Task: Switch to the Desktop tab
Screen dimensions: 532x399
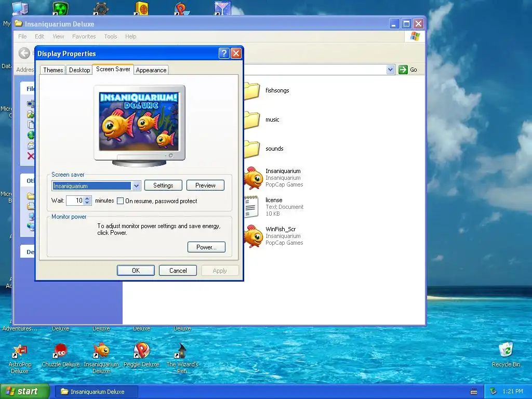Action: (79, 70)
